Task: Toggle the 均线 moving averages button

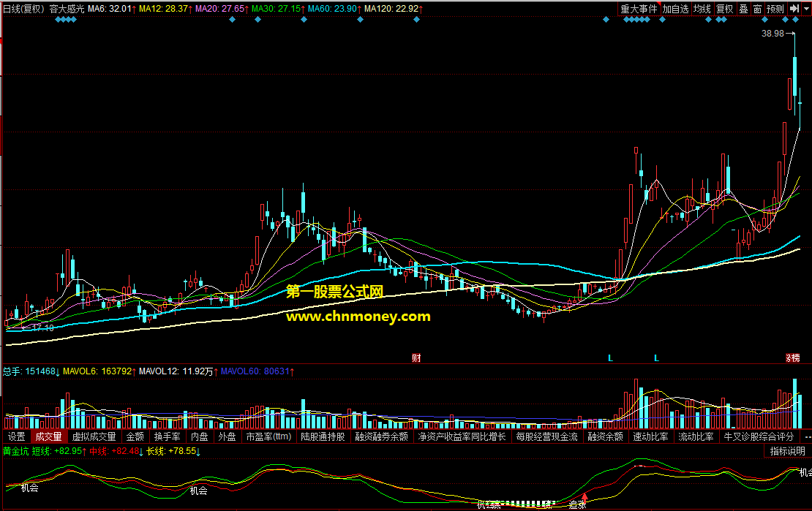Action: [x=702, y=9]
